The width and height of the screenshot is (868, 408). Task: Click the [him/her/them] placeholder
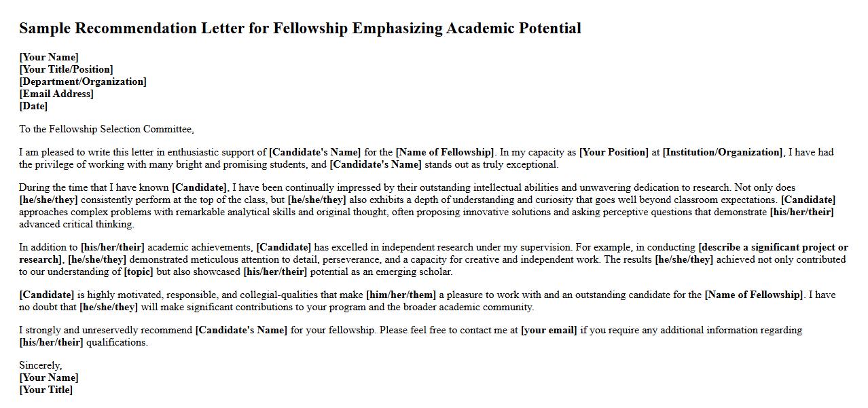401,295
